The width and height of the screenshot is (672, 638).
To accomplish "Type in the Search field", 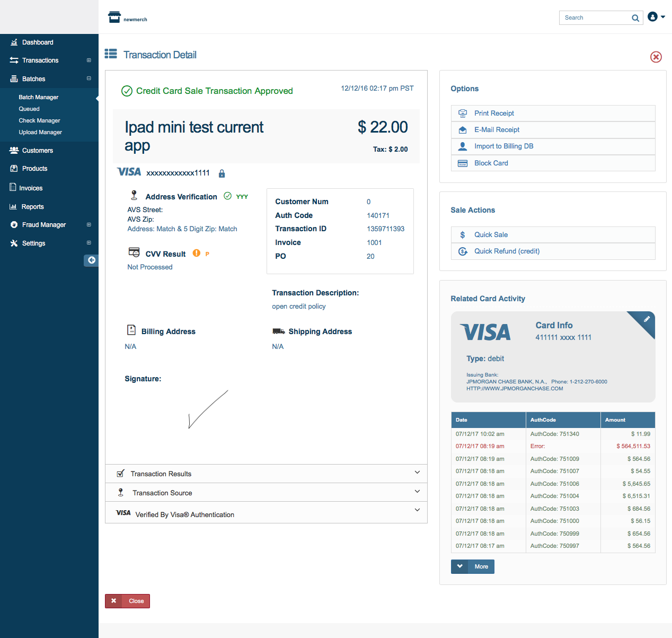I will pos(595,18).
